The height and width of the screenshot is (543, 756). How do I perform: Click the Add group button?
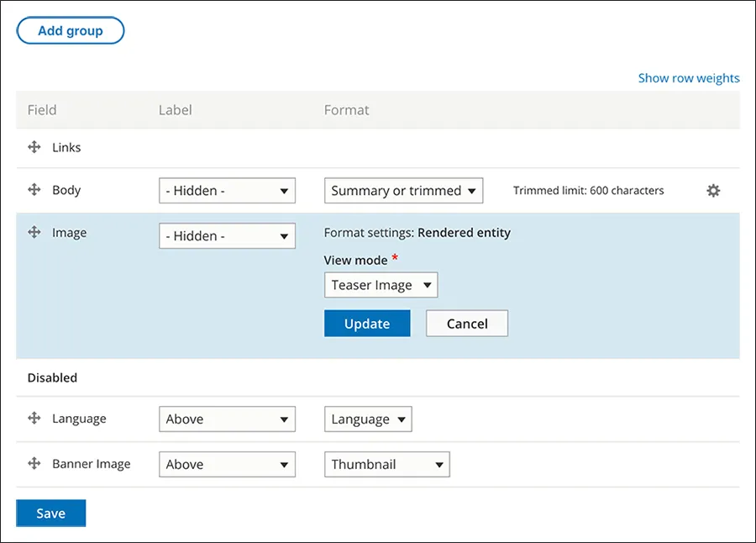tap(71, 30)
